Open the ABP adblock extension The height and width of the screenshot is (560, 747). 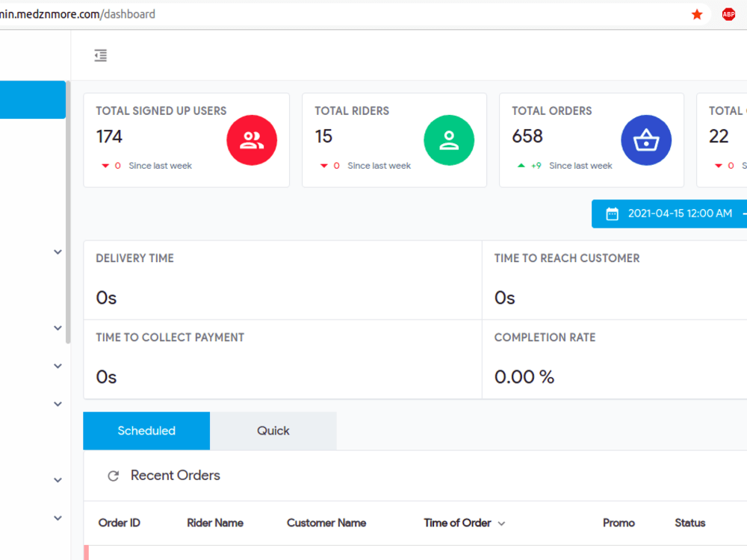click(728, 14)
